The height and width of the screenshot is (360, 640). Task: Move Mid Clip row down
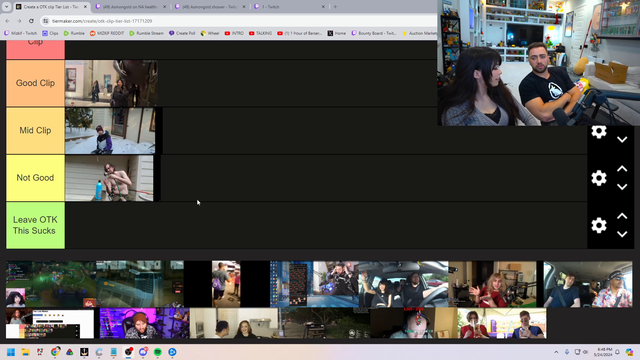click(x=622, y=140)
